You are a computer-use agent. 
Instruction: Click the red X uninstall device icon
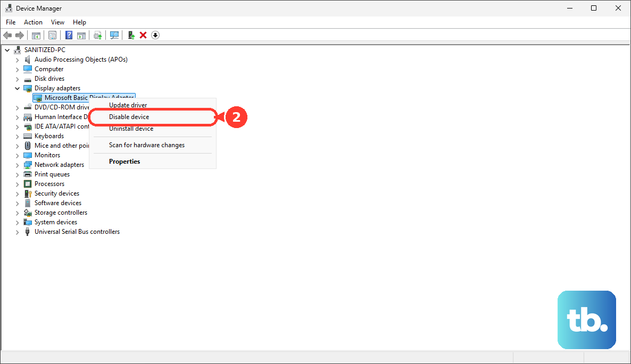(143, 36)
